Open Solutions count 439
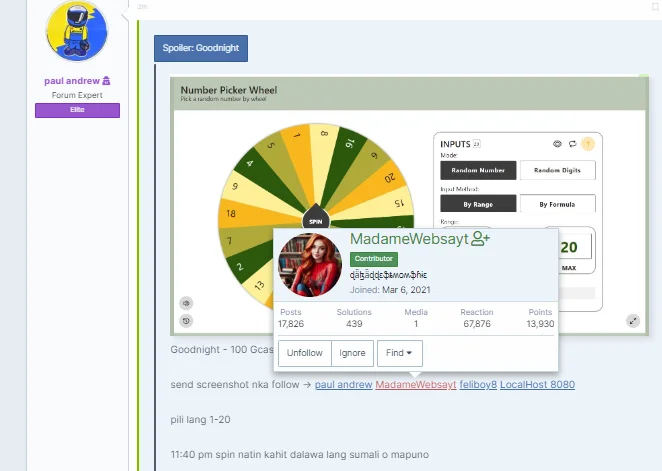 tap(354, 324)
